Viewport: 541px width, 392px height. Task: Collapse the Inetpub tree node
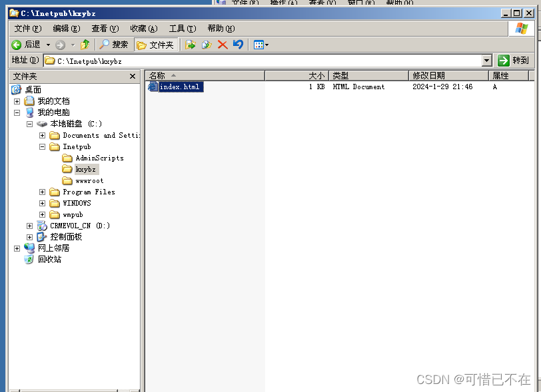tap(42, 146)
